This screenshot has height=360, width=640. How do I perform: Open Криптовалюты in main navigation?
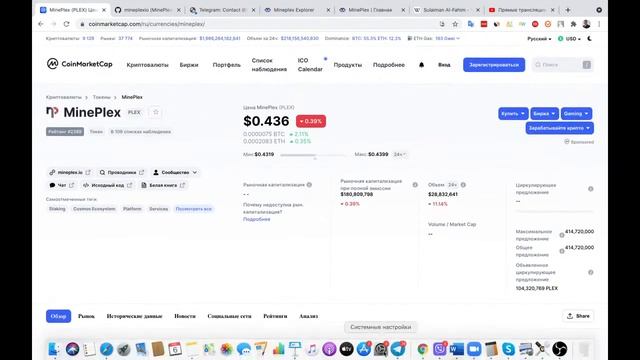point(147,65)
